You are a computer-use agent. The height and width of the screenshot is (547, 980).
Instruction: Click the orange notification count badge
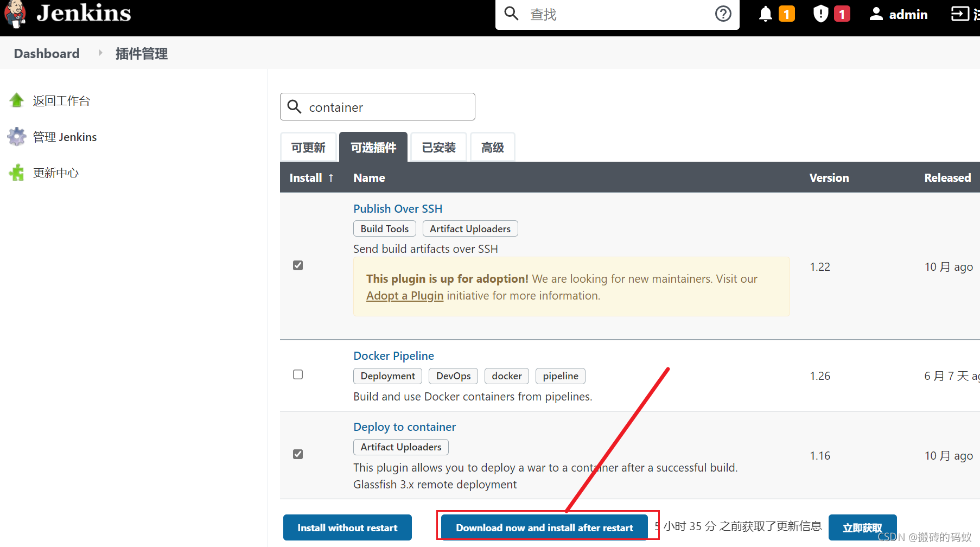pos(787,14)
